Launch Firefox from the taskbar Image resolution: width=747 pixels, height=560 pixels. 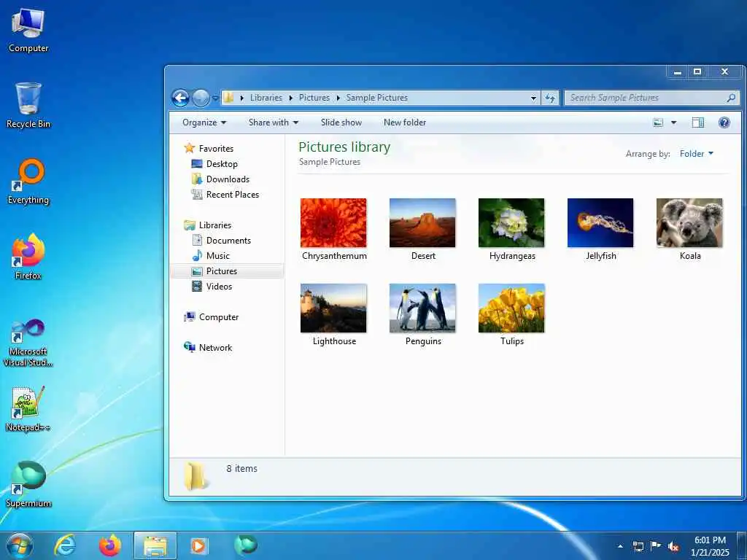[110, 545]
